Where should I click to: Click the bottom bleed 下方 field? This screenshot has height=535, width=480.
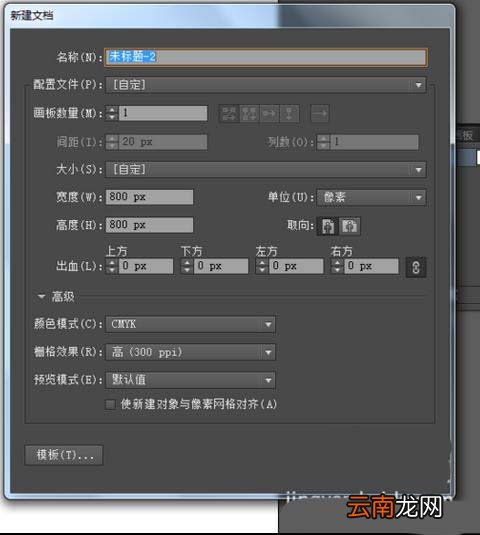(221, 266)
